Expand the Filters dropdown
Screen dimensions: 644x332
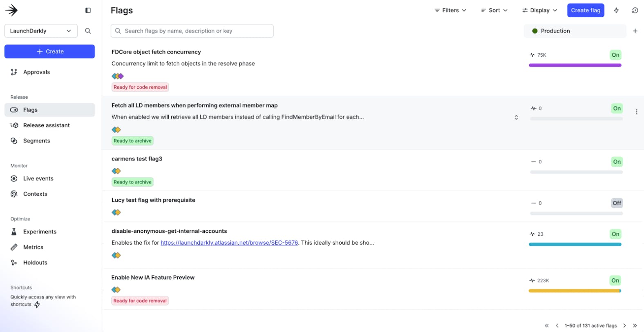[450, 10]
